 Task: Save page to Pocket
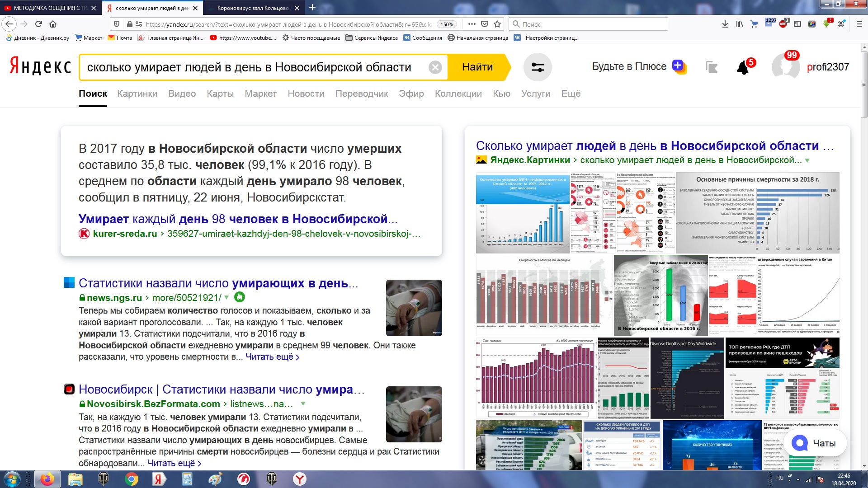(485, 24)
